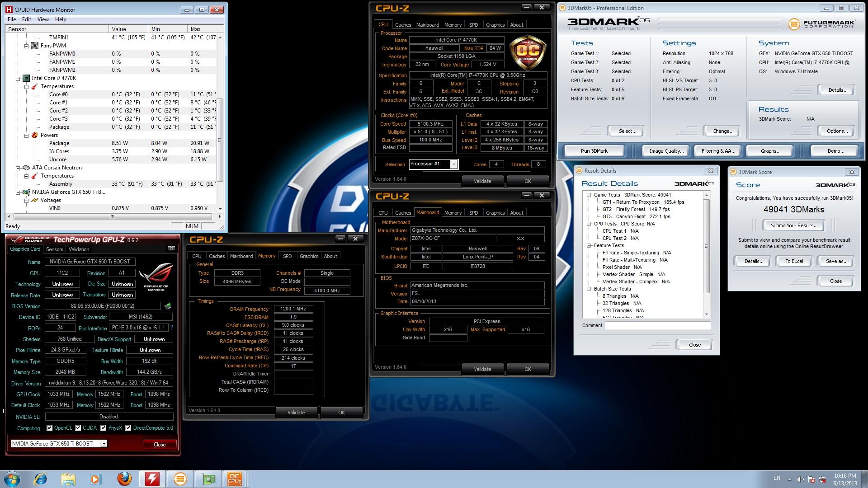This screenshot has width=868, height=488.
Task: Open the GPU selection dropdown in GPU-Z
Action: (104, 444)
